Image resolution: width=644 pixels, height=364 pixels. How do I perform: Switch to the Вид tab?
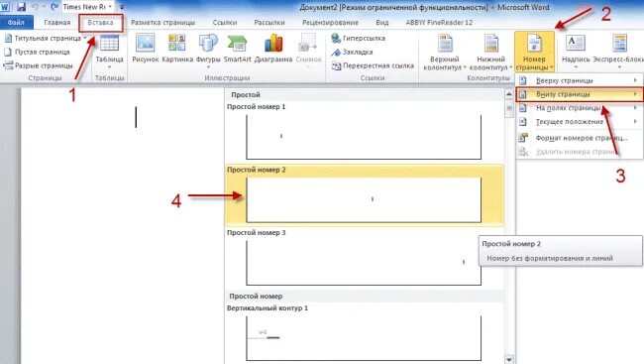[382, 23]
